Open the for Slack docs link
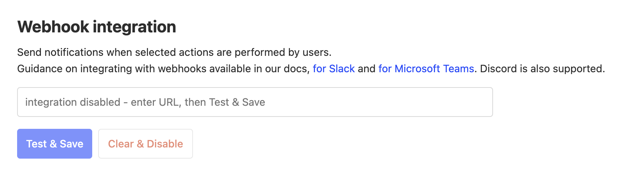 (334, 69)
